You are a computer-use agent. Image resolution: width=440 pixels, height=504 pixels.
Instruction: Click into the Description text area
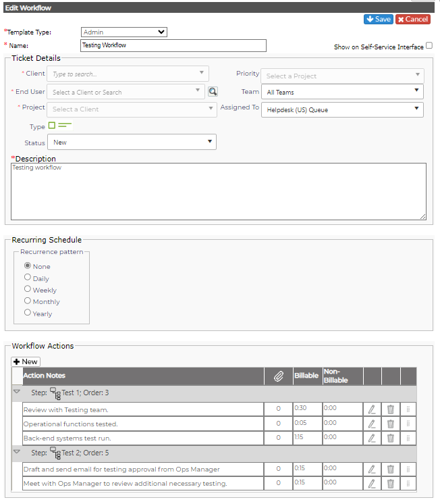point(219,192)
